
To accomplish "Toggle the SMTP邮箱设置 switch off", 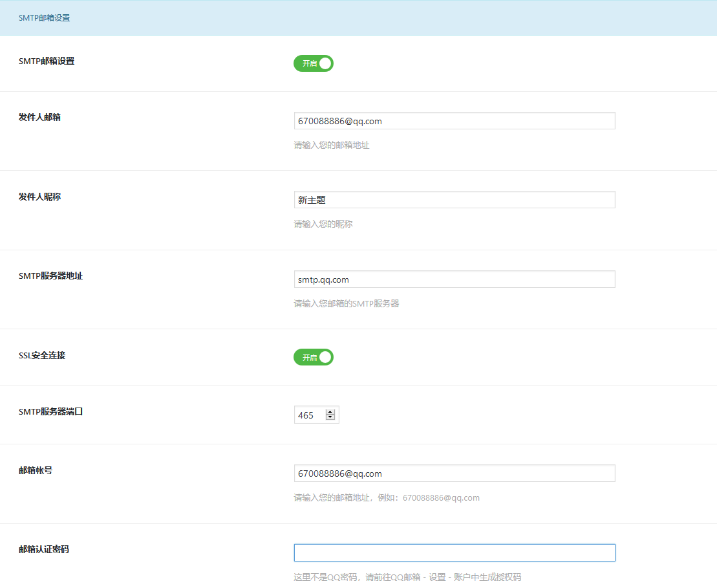I will coord(313,63).
